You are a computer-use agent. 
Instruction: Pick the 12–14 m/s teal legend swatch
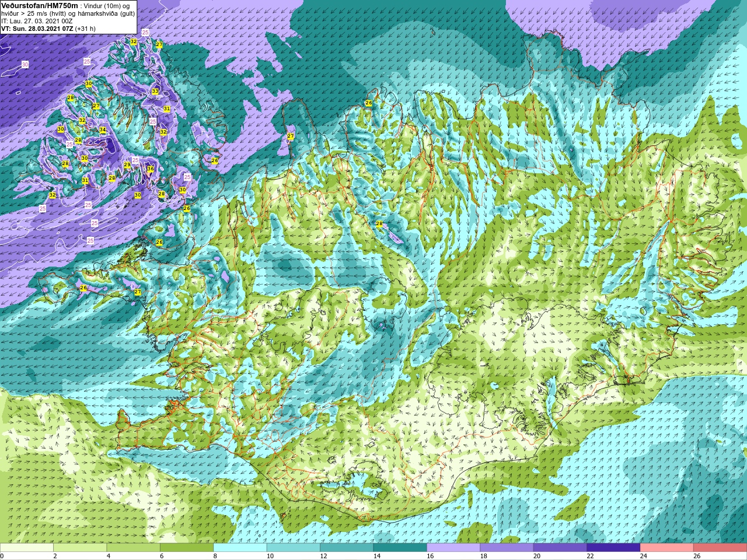pos(347,548)
